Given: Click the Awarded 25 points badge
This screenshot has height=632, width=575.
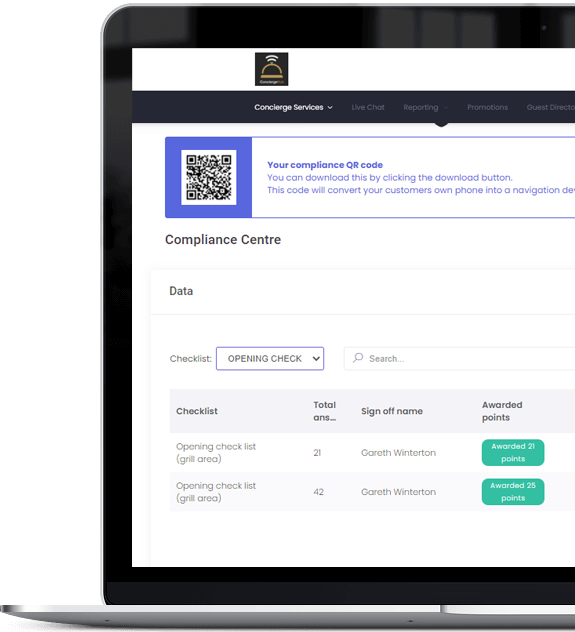Looking at the screenshot, I should pyautogui.click(x=513, y=492).
